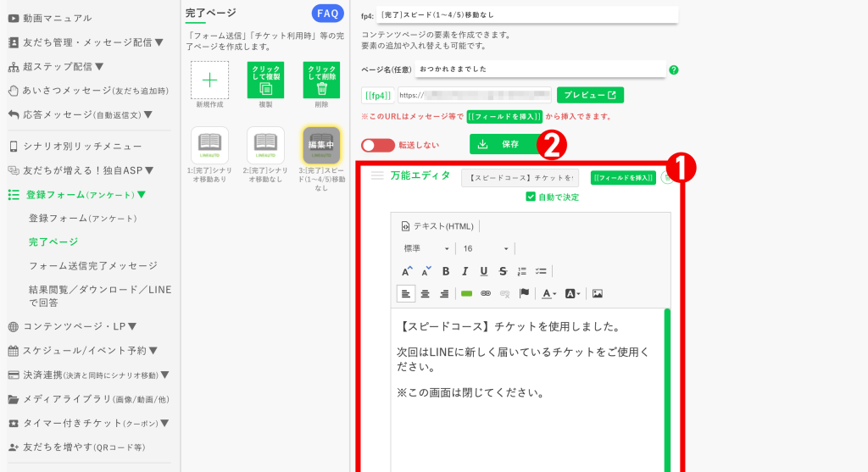Screen dimensions: 868x472
Task: Collapse the 登録フォーム (アンケート) section
Action: tap(77, 195)
